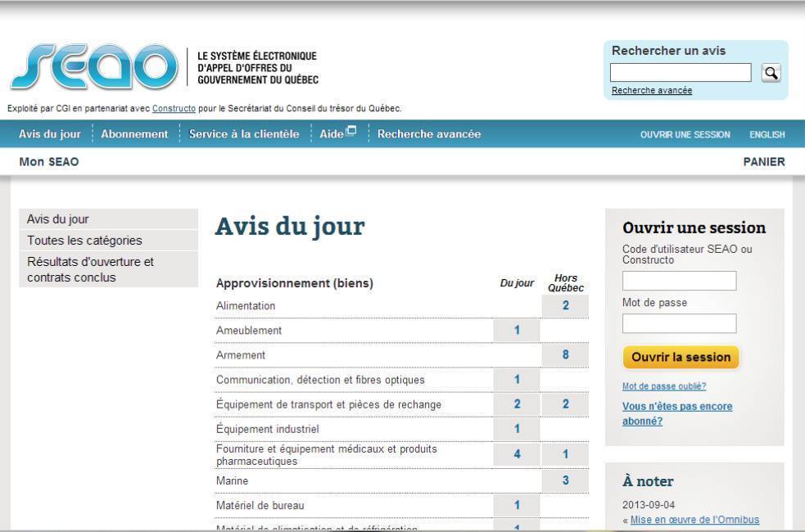This screenshot has height=532, width=805.
Task: Select Abonnement in the navigation bar
Action: pos(134,134)
